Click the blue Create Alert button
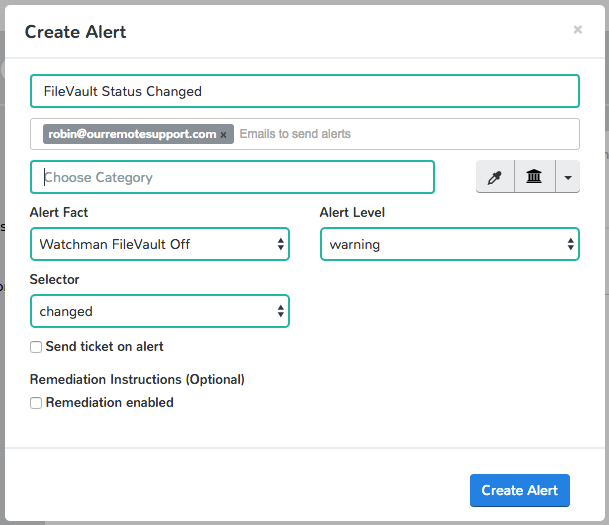The width and height of the screenshot is (609, 525). click(520, 490)
